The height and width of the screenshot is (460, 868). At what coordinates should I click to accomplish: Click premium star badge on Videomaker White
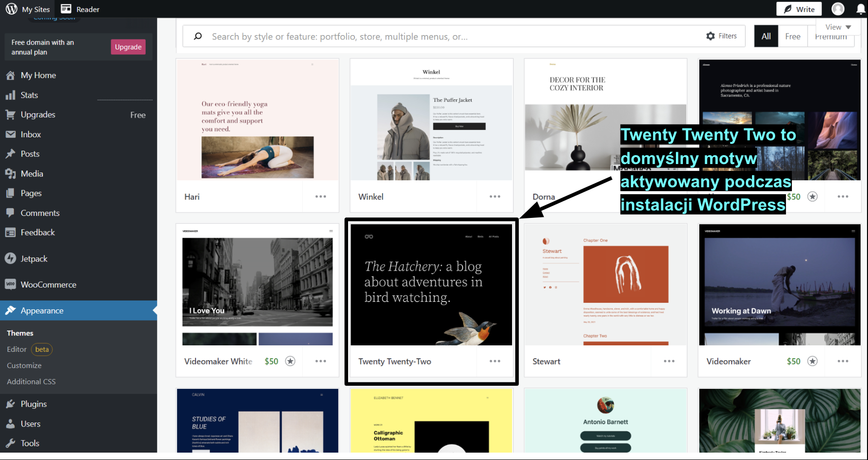[290, 361]
